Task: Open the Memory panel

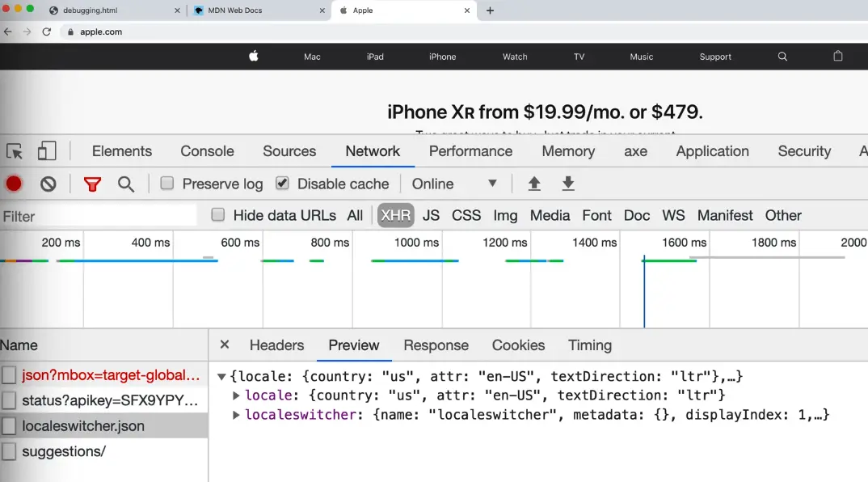Action: 568,151
